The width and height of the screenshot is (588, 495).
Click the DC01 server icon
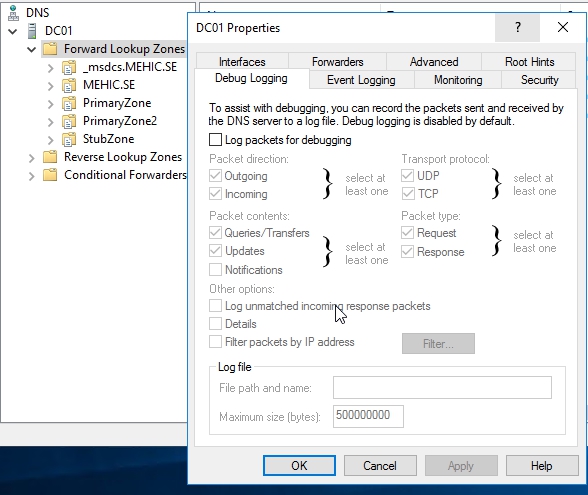33,31
